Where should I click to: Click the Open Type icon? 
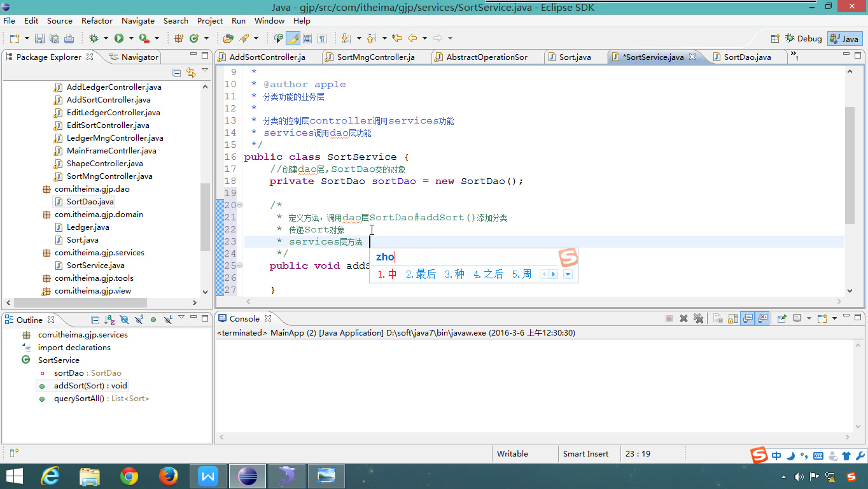(228, 39)
